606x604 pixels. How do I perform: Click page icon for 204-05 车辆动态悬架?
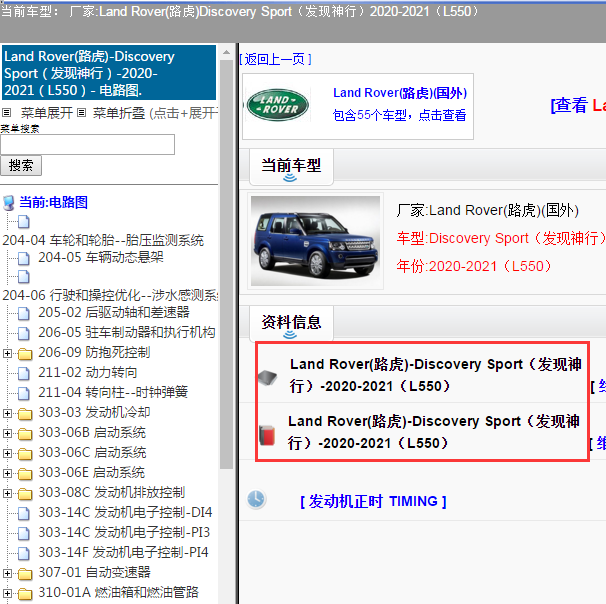pos(24,258)
